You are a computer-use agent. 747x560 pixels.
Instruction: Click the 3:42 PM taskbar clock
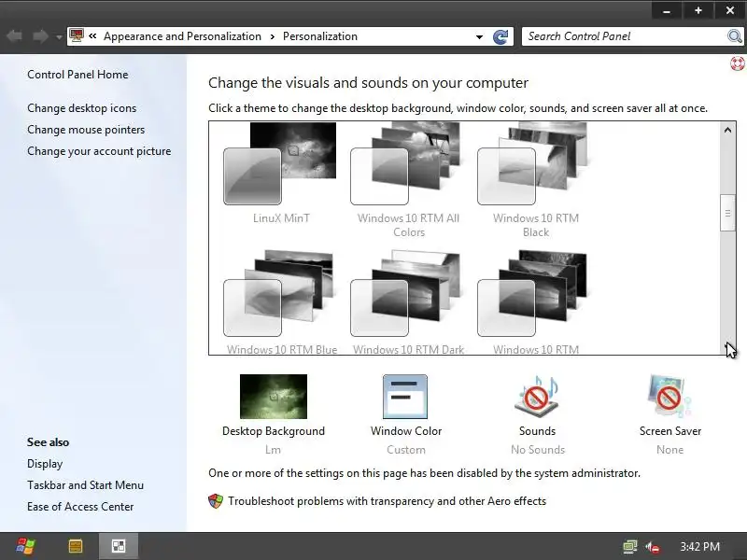[x=699, y=546]
